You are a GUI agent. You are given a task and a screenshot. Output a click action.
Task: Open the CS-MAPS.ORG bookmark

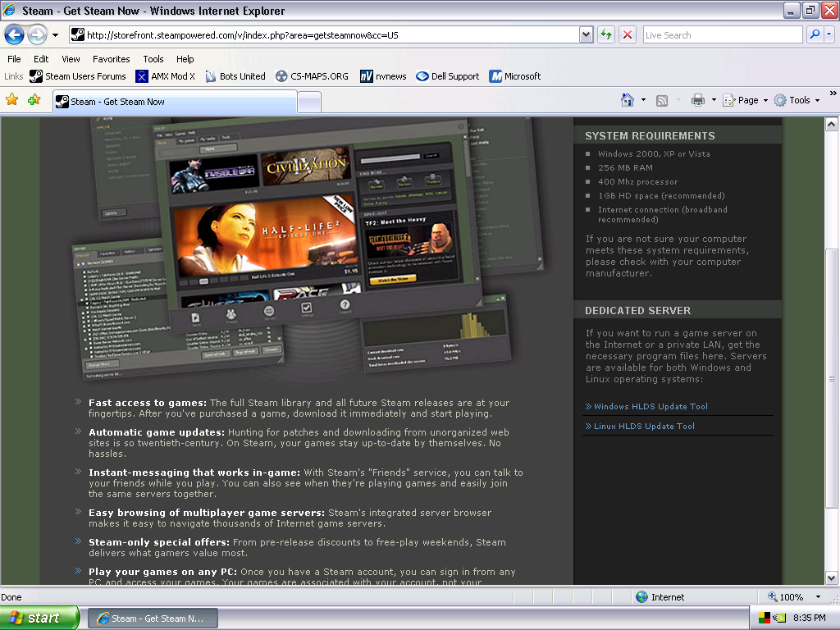coord(312,76)
